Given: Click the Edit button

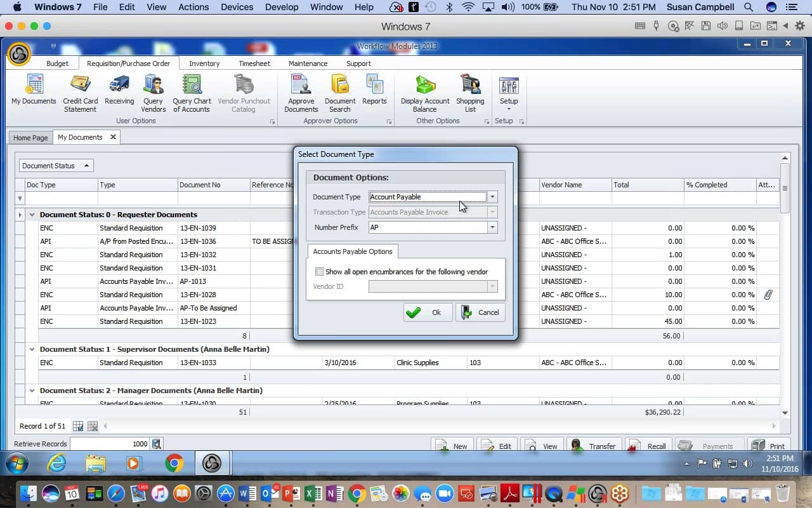Looking at the screenshot, I should coord(497,446).
